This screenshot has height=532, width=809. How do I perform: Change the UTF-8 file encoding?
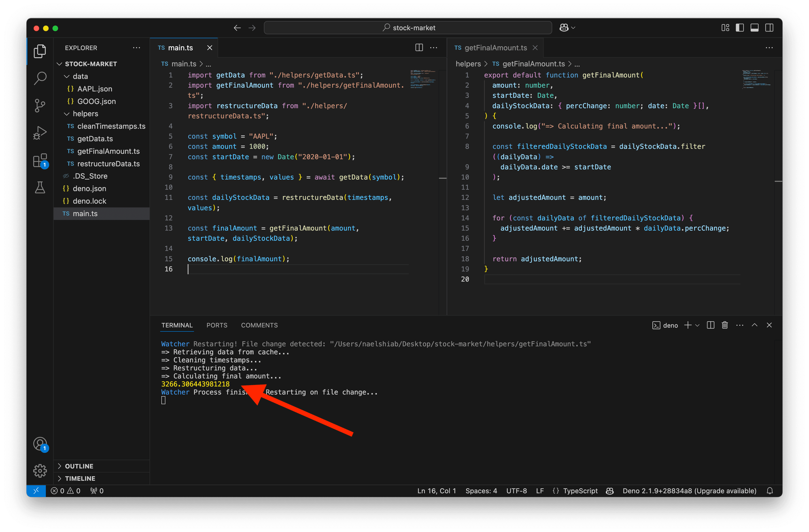[x=516, y=490]
